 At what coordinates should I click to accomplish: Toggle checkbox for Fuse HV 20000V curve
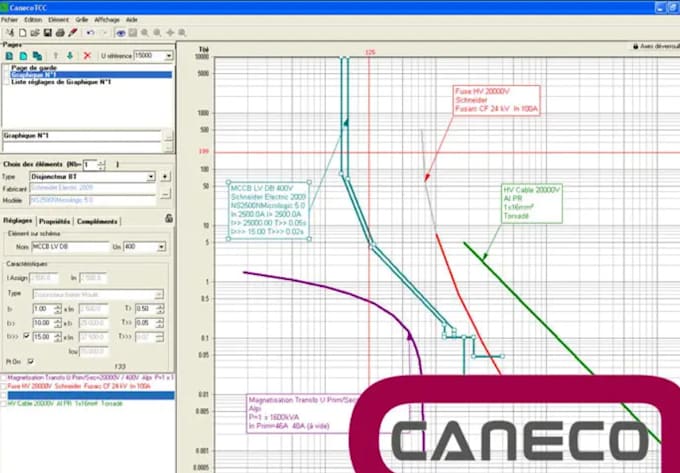point(4,386)
